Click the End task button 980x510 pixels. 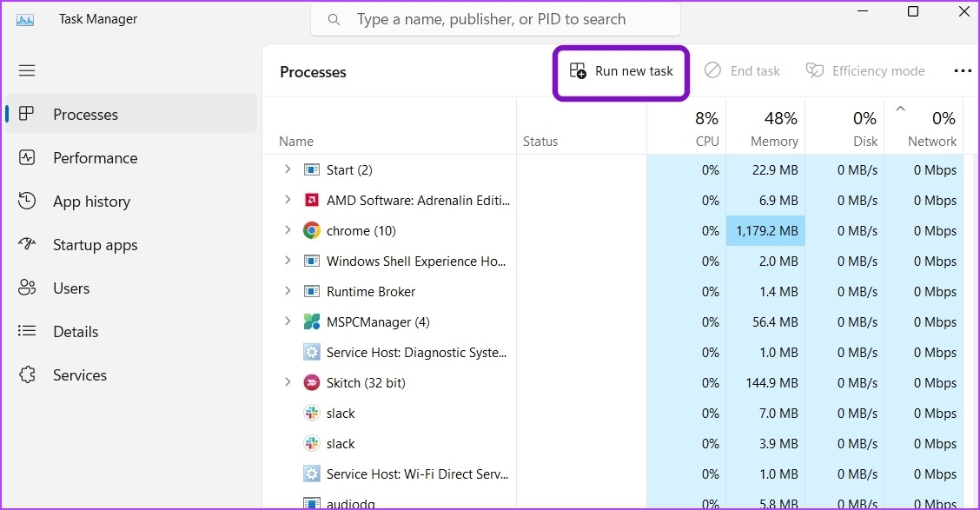pyautogui.click(x=743, y=70)
